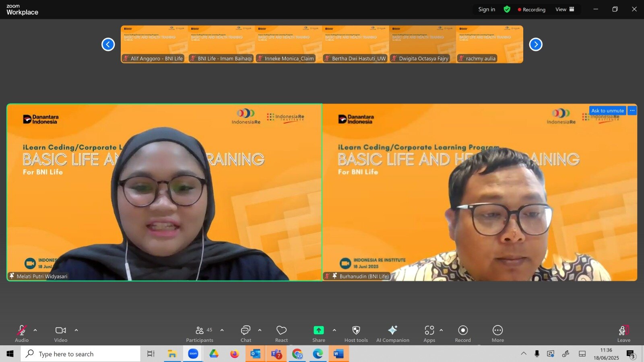Open Google Drive from taskbar
The width and height of the screenshot is (644, 362).
pyautogui.click(x=214, y=354)
